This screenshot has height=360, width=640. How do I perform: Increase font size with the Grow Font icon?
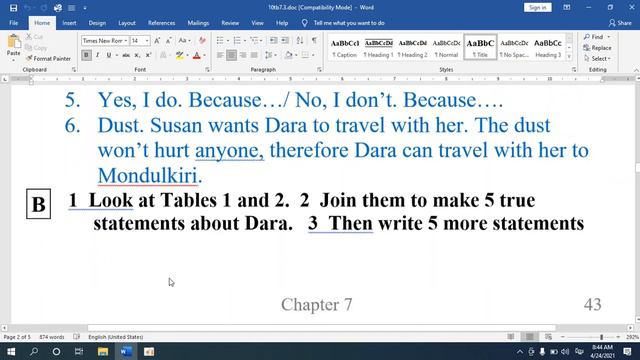pyautogui.click(x=157, y=41)
